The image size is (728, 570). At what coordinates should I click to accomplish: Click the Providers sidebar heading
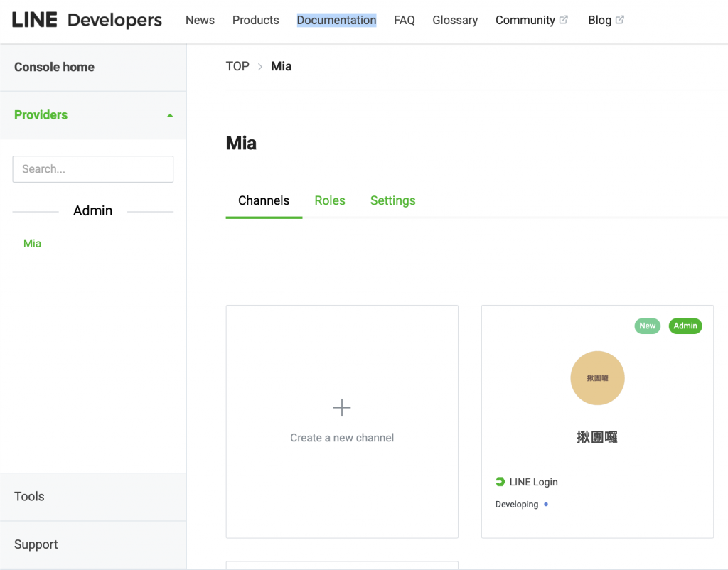(x=41, y=114)
